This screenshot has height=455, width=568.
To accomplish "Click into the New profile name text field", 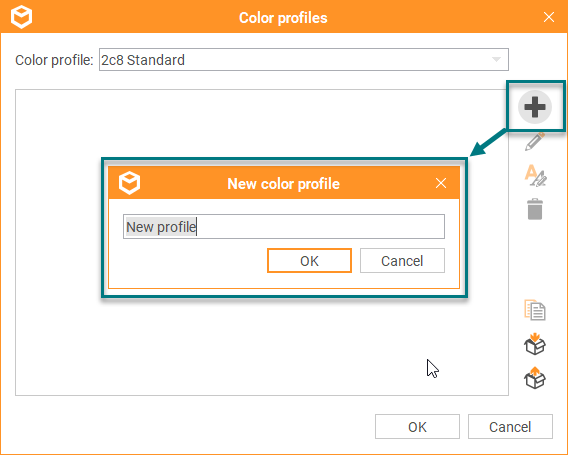I will point(284,226).
